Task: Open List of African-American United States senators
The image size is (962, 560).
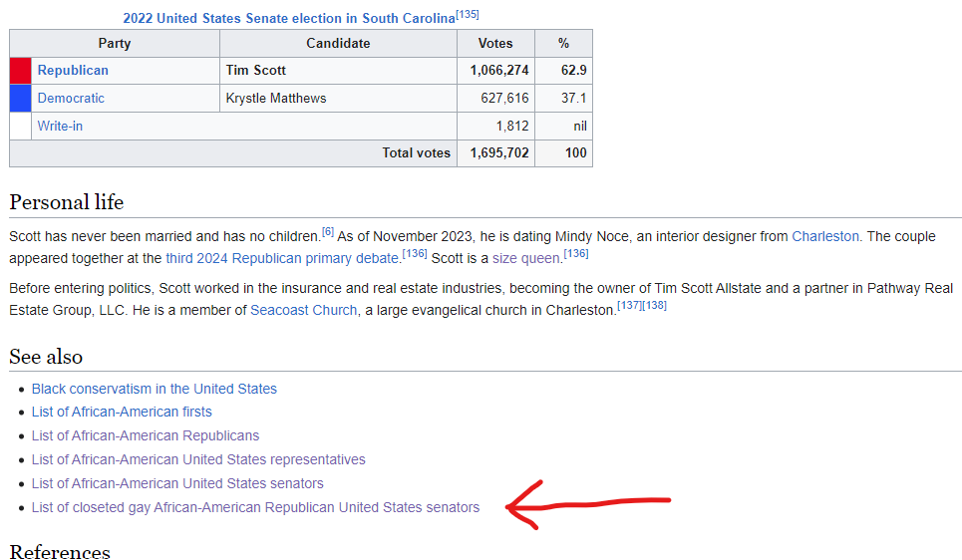Action: pyautogui.click(x=177, y=483)
